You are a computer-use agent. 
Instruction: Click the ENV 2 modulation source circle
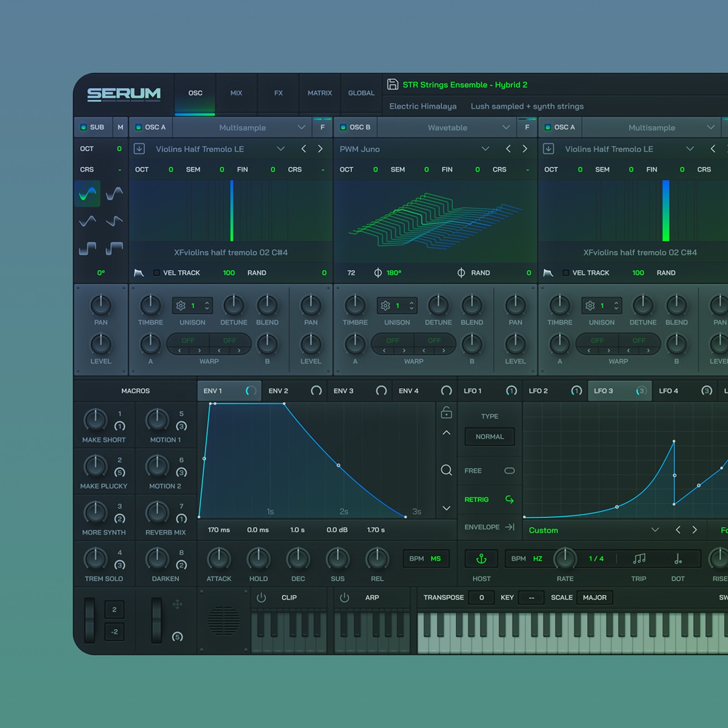(x=316, y=391)
